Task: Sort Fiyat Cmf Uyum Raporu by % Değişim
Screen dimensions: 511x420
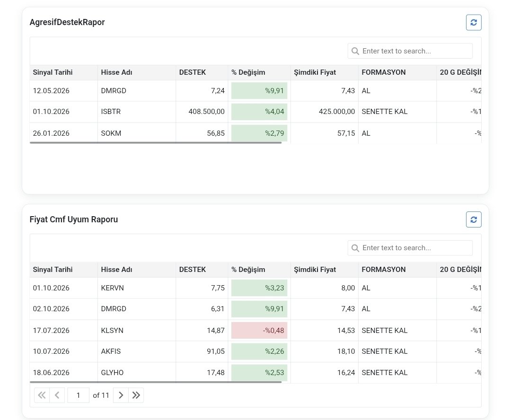Action: pyautogui.click(x=259, y=270)
